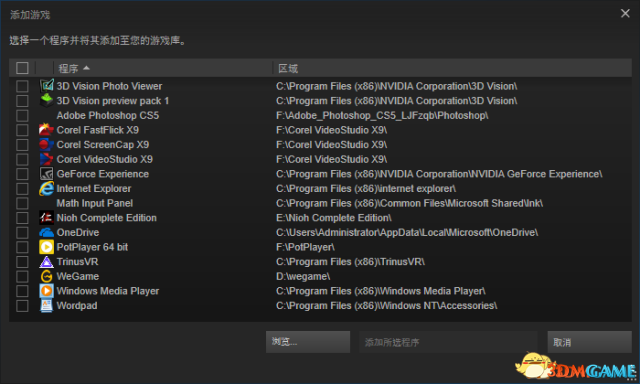
Task: Click the 区域 column header
Action: (x=288, y=68)
